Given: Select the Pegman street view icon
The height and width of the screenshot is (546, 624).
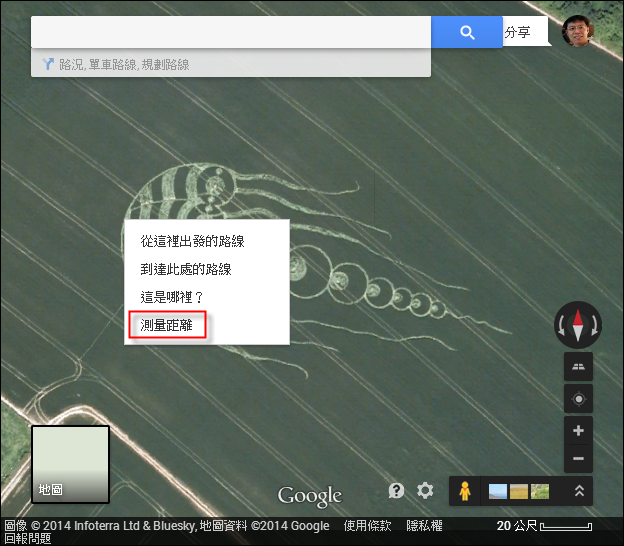Looking at the screenshot, I should pyautogui.click(x=464, y=491).
